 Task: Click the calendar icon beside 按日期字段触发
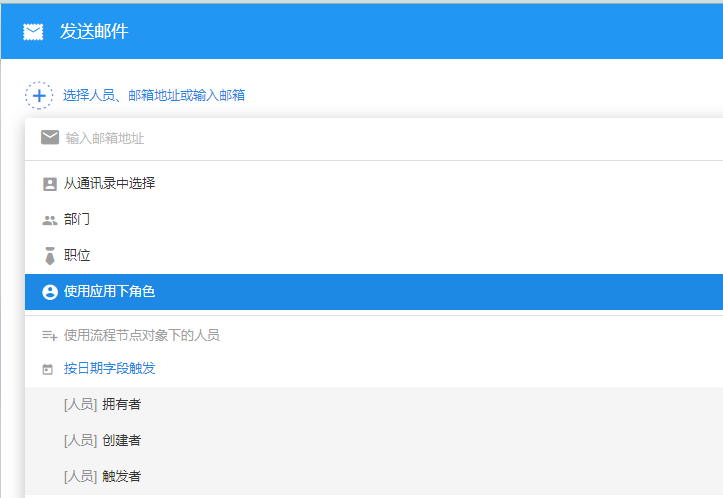[47, 369]
